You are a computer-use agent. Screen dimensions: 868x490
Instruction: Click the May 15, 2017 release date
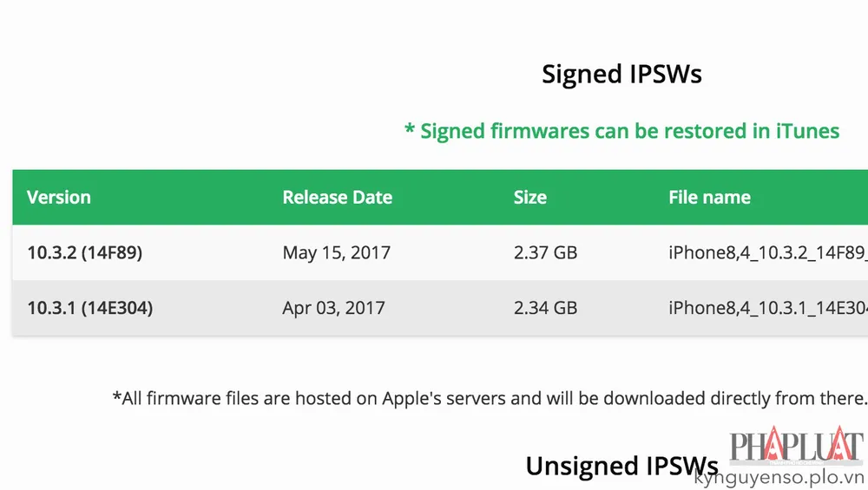336,253
